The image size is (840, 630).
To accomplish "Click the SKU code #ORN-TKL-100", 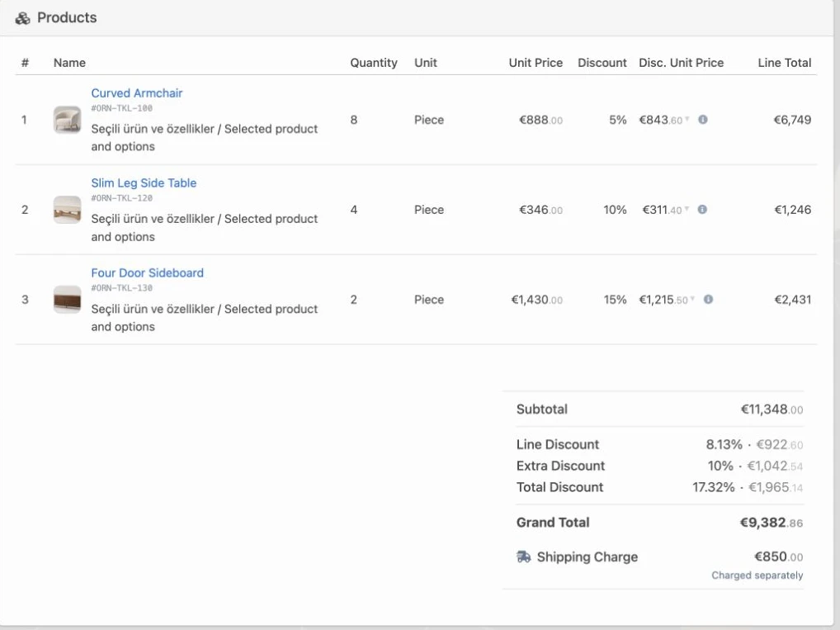I will 121,108.
